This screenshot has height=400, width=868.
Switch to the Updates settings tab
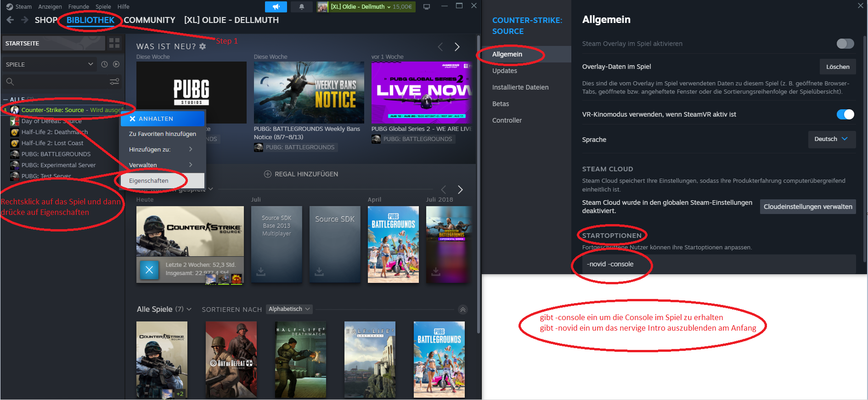[505, 71]
